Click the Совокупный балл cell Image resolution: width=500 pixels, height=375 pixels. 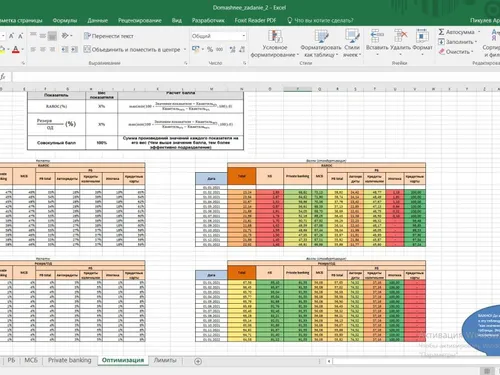coord(56,143)
